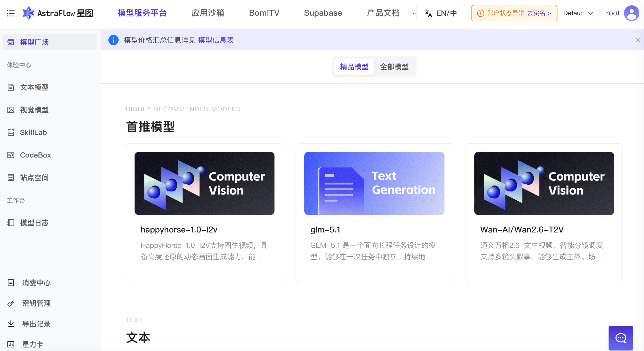
Task: Click the 模型广场 sidebar icon
Action: (11, 42)
